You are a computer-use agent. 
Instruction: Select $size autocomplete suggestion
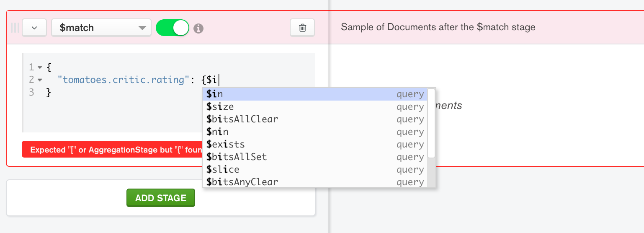pyautogui.click(x=315, y=107)
